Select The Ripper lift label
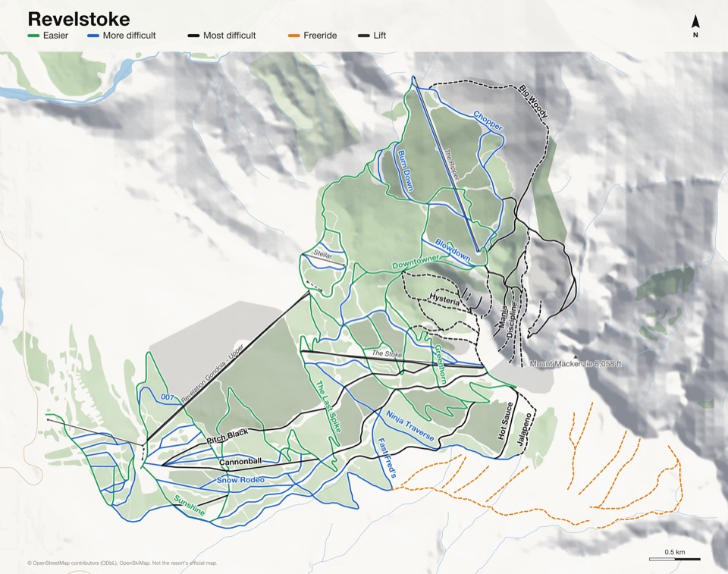This screenshot has width=728, height=574. [451, 164]
